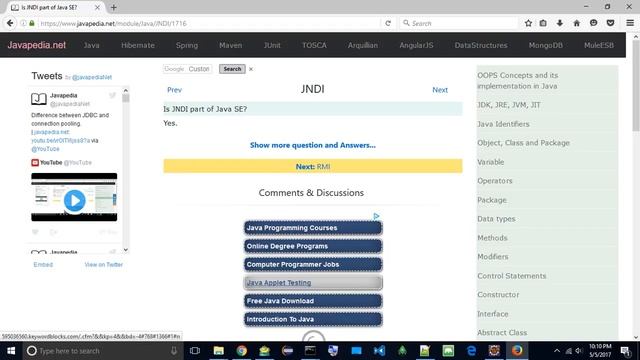The width and height of the screenshot is (640, 360).
Task: Open the Online Degree Programs ad link
Action: 313,246
